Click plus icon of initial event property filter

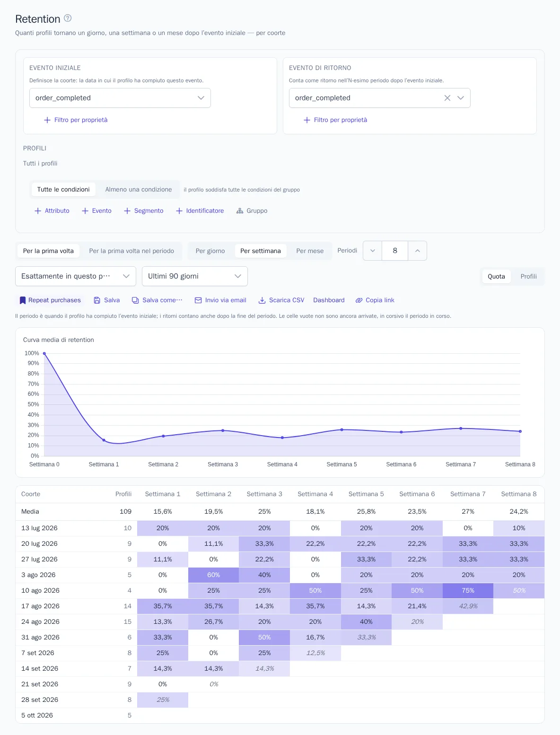(x=47, y=120)
